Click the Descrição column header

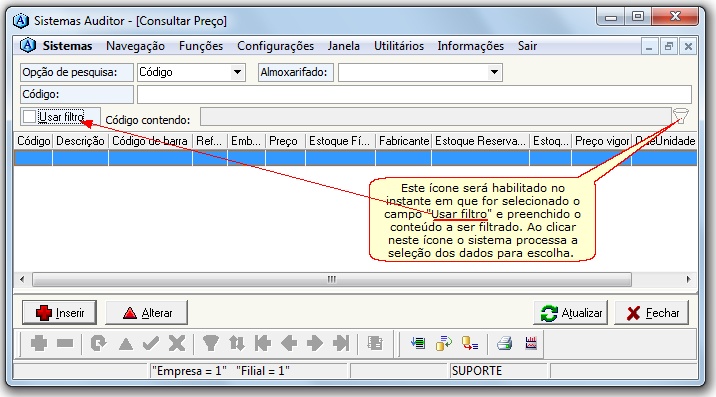pyautogui.click(x=80, y=141)
